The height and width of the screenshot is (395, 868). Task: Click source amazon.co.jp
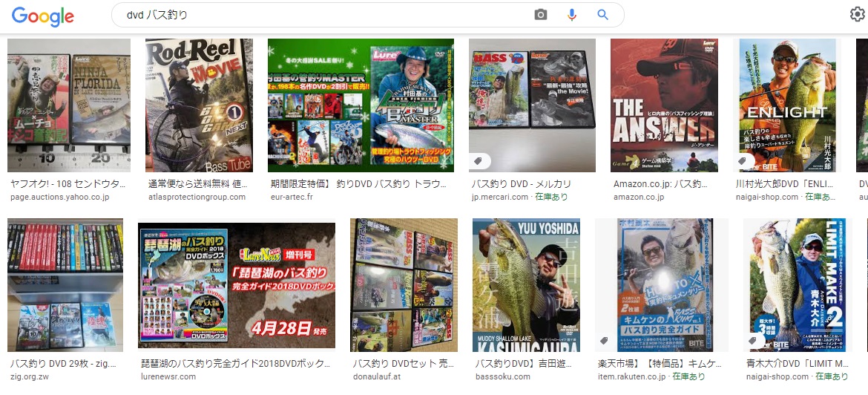click(x=639, y=197)
